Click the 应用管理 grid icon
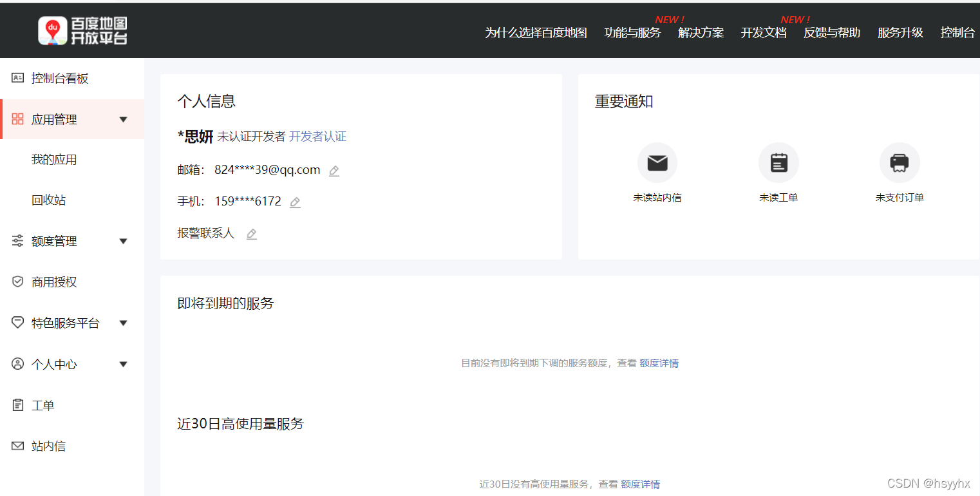980x496 pixels. pyautogui.click(x=18, y=119)
